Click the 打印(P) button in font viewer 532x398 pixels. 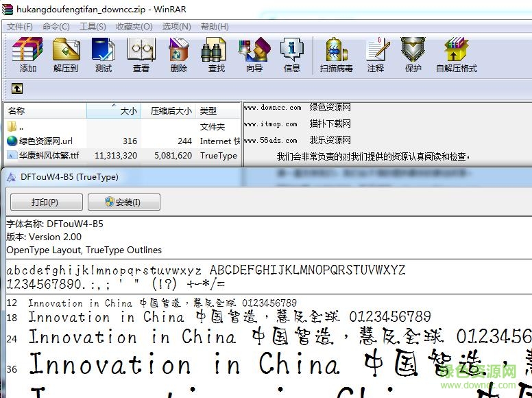pyautogui.click(x=47, y=202)
